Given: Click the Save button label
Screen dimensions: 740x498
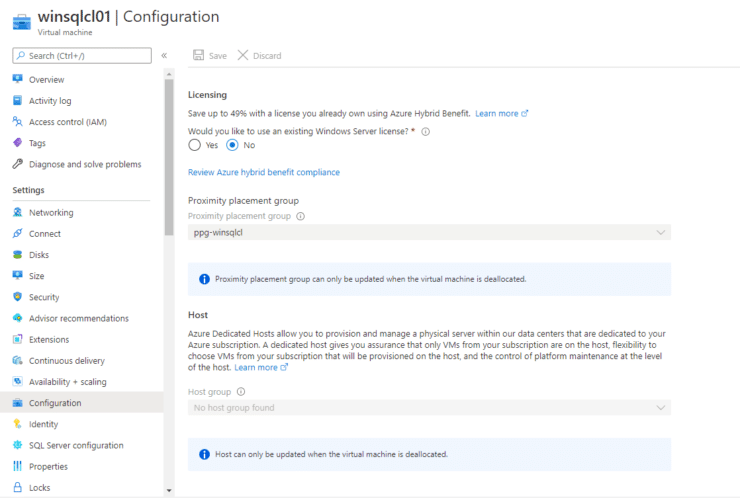Looking at the screenshot, I should point(218,56).
